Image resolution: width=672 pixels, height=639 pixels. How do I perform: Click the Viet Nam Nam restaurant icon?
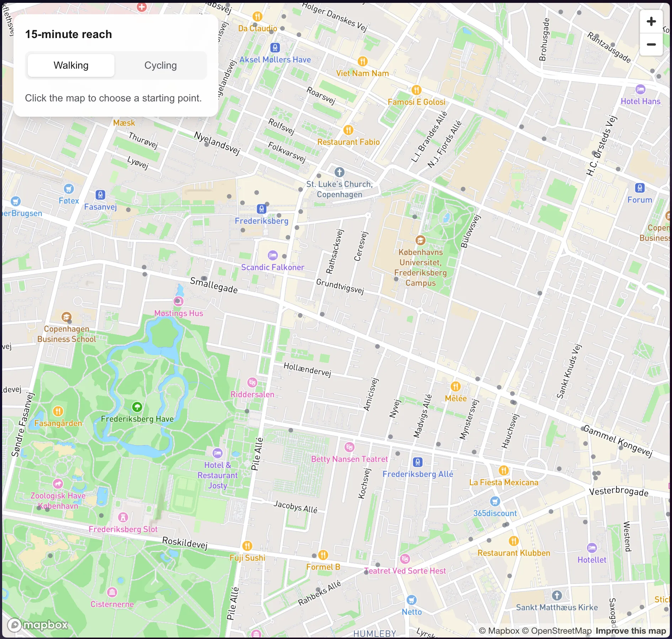pyautogui.click(x=362, y=61)
